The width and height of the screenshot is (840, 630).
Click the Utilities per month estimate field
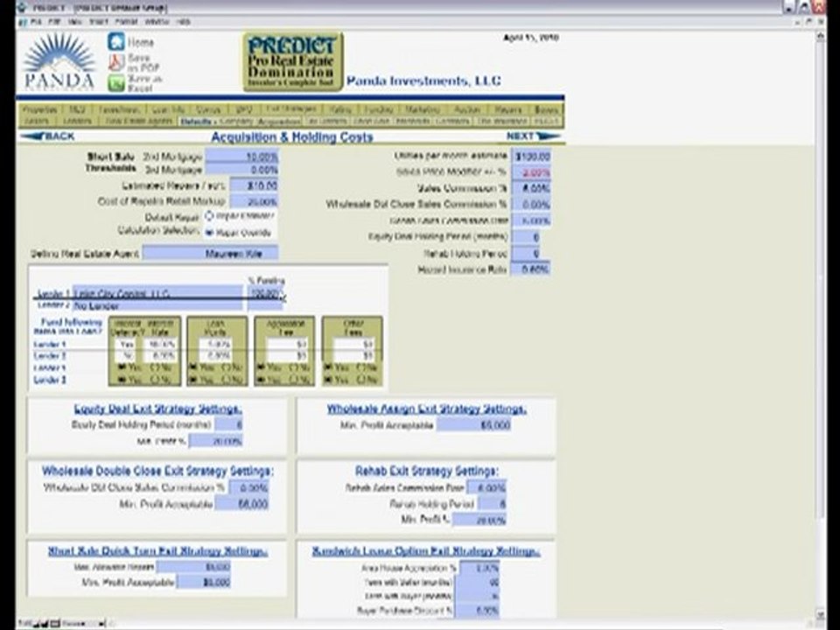click(x=531, y=157)
